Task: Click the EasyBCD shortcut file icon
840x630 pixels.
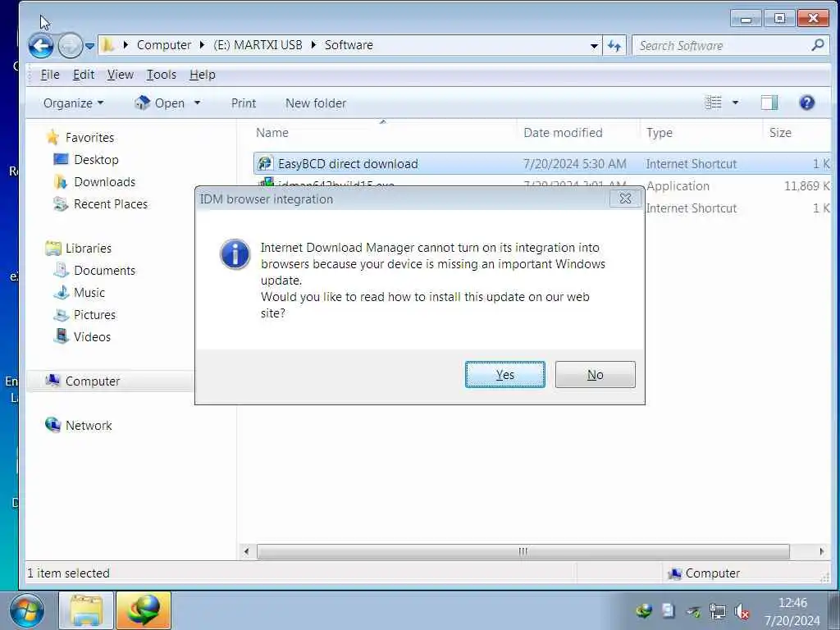Action: point(265,163)
